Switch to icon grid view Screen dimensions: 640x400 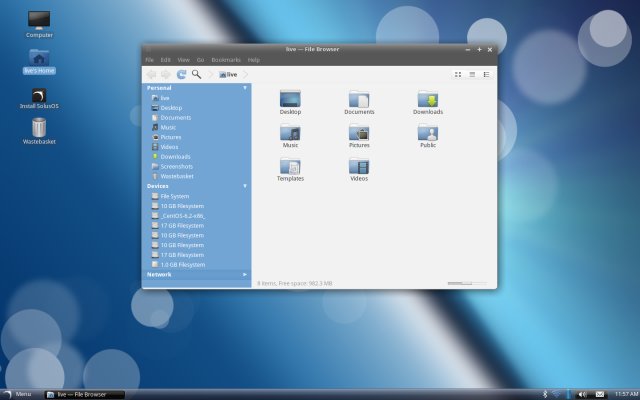point(458,74)
